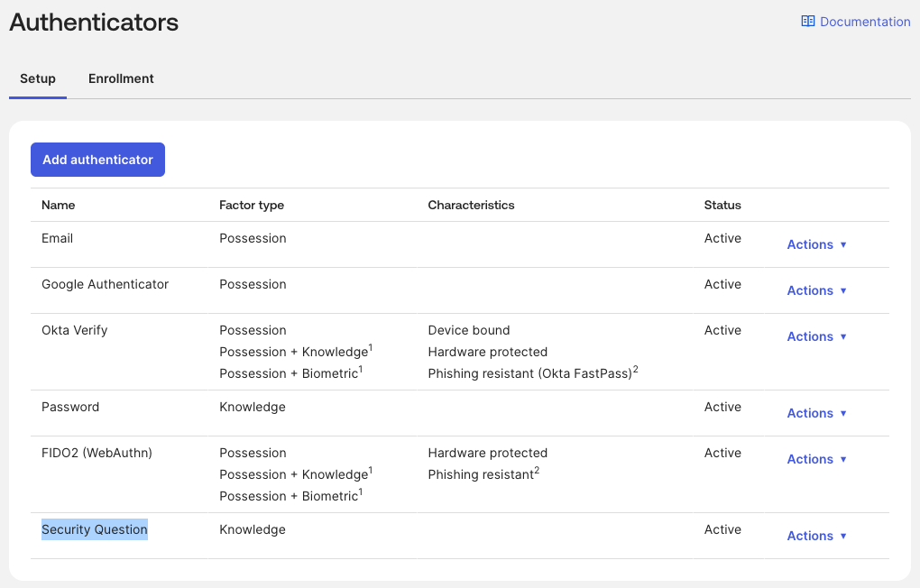920x588 pixels.
Task: Expand Actions menu for Okta Verify
Action: pos(816,337)
